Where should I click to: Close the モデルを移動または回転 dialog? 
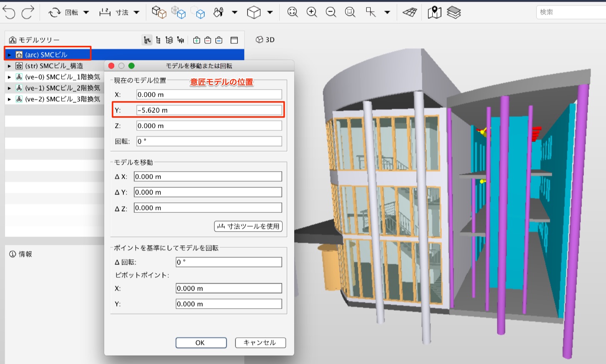tap(111, 66)
